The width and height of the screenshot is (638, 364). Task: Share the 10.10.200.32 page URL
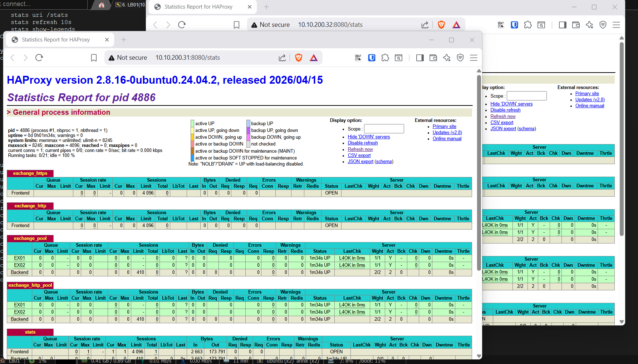tap(425, 25)
